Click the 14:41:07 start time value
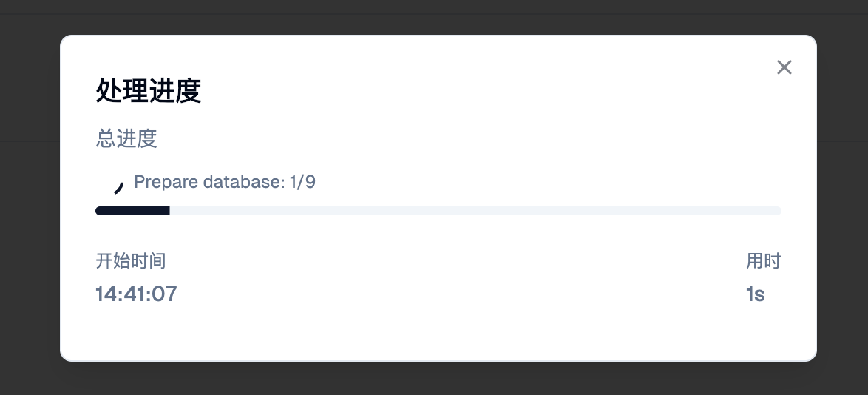 coord(136,294)
